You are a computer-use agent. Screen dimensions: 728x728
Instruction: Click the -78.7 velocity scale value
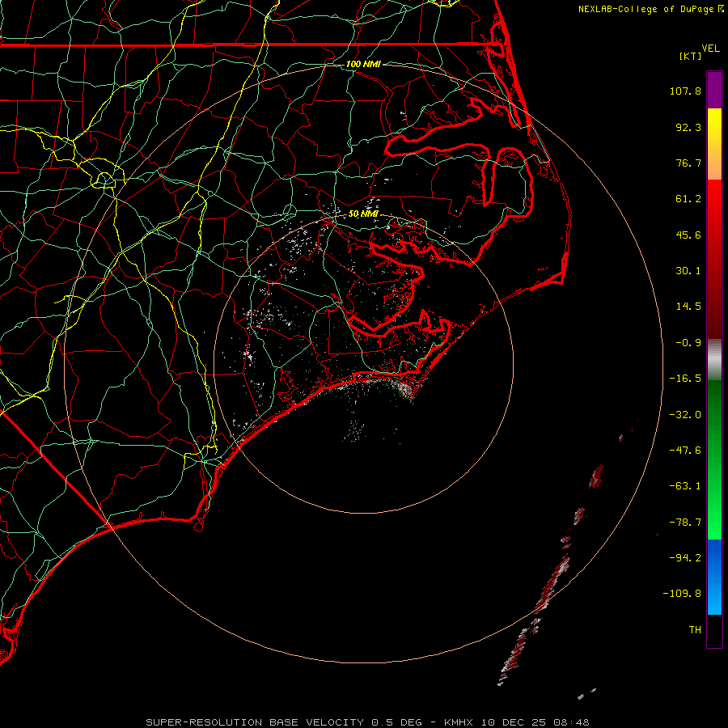(685, 523)
